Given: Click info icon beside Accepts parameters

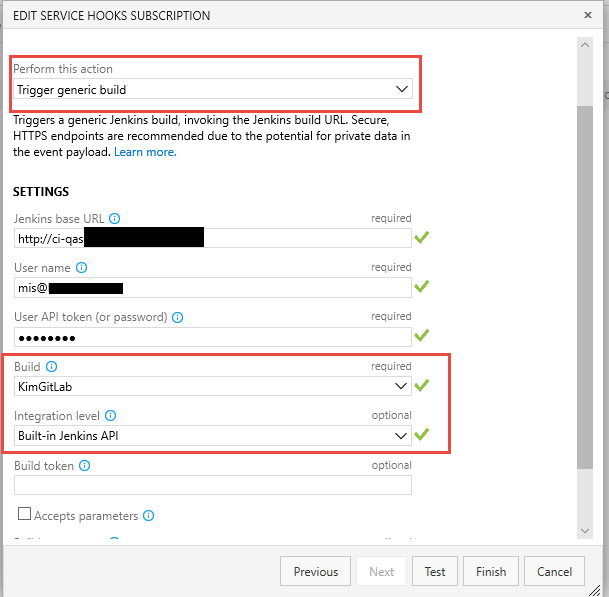Looking at the screenshot, I should click(x=148, y=515).
